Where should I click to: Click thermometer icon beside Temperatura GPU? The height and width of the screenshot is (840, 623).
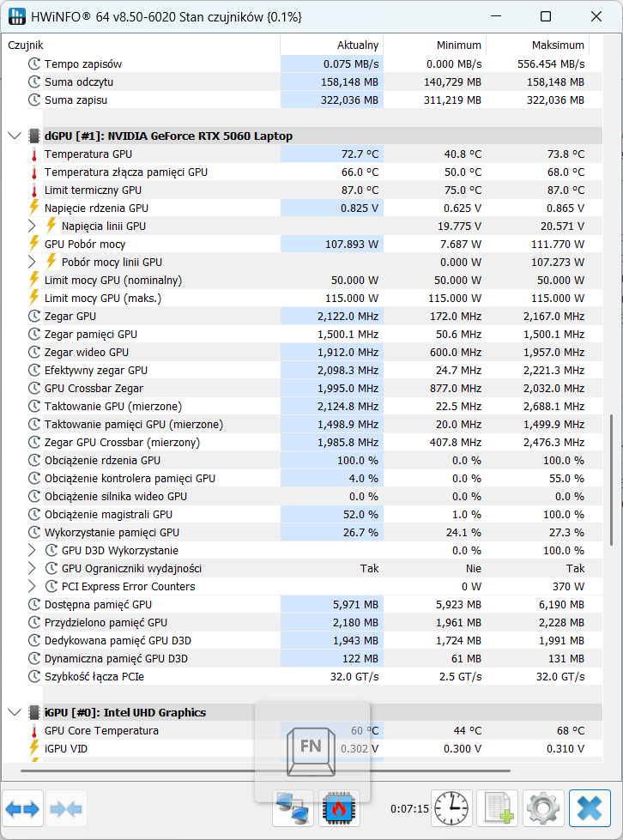[x=34, y=154]
